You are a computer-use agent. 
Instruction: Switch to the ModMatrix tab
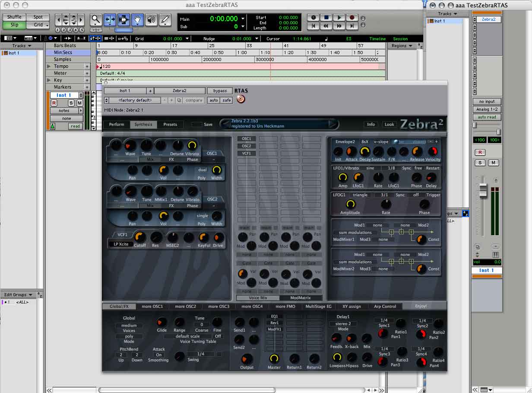tap(300, 298)
